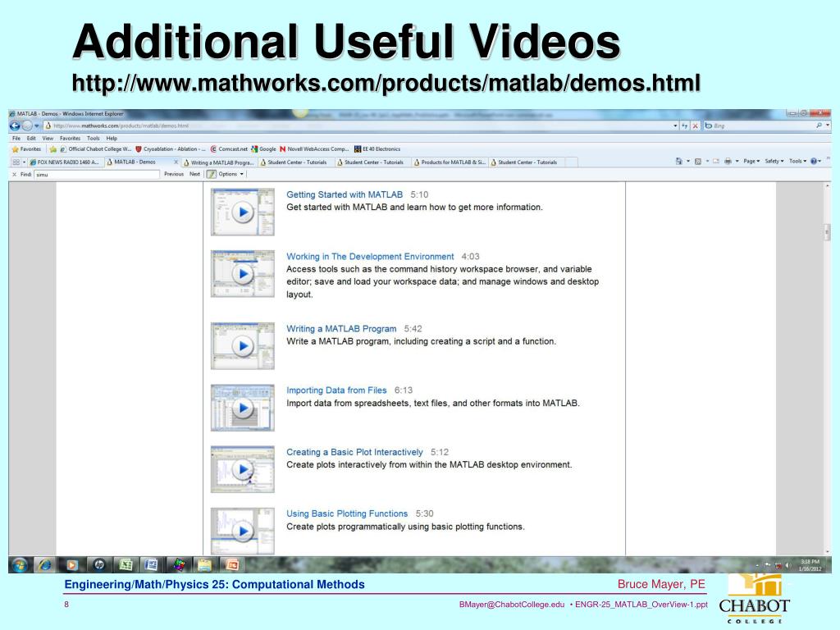
Task: Click the browser Back arrow button
Action: 15,126
